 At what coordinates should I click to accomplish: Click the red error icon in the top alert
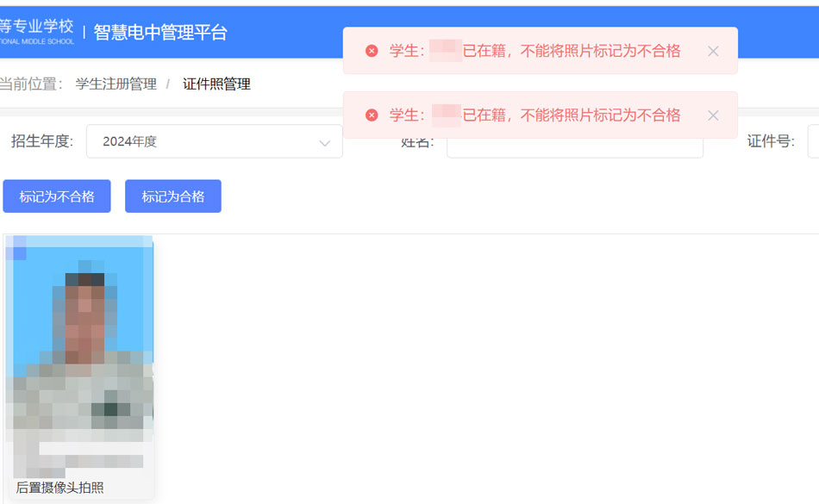[x=372, y=51]
